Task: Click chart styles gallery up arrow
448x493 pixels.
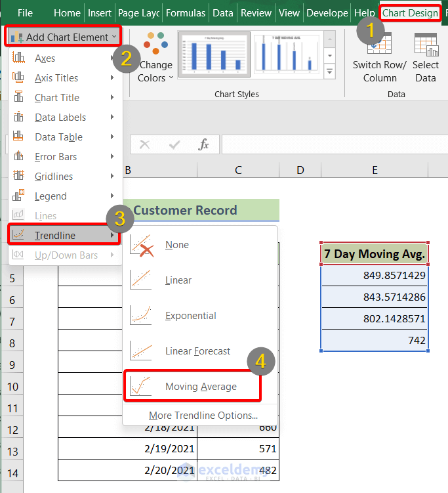Action: pyautogui.click(x=329, y=39)
